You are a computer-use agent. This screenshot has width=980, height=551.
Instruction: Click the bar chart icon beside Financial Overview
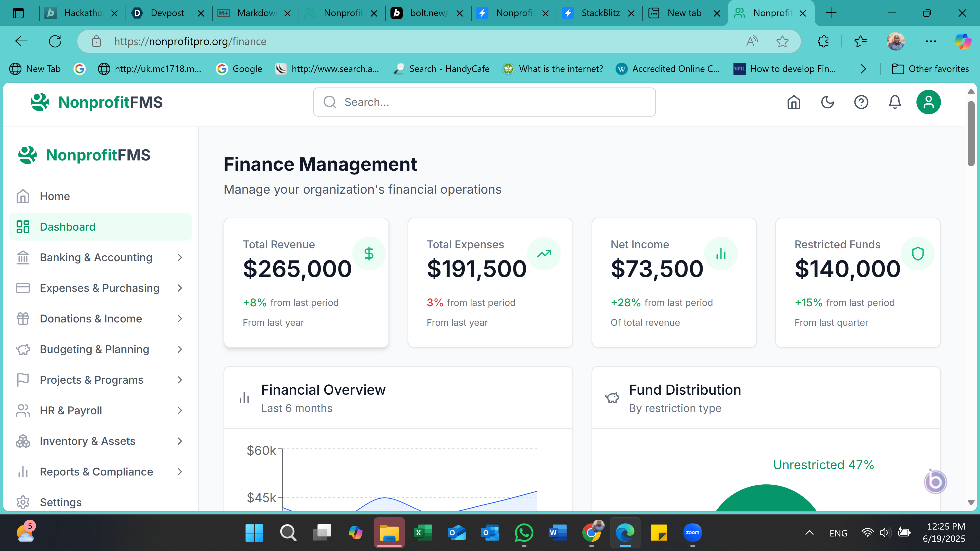tap(244, 398)
